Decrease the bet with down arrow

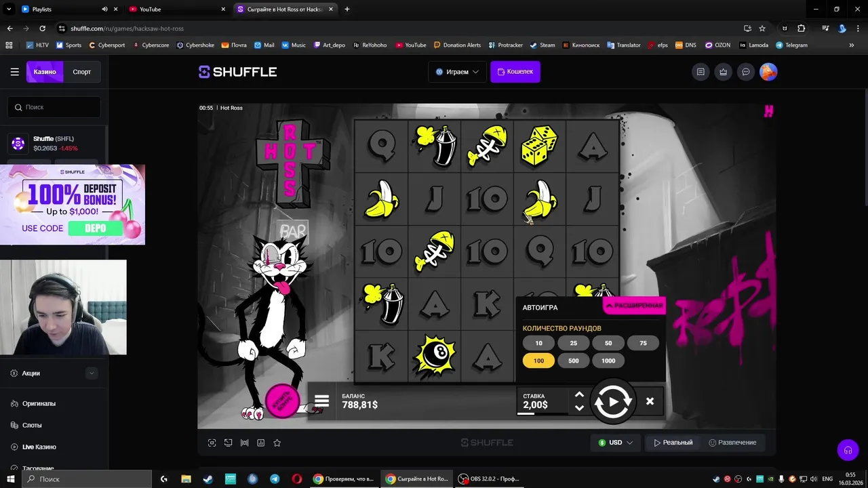click(579, 408)
